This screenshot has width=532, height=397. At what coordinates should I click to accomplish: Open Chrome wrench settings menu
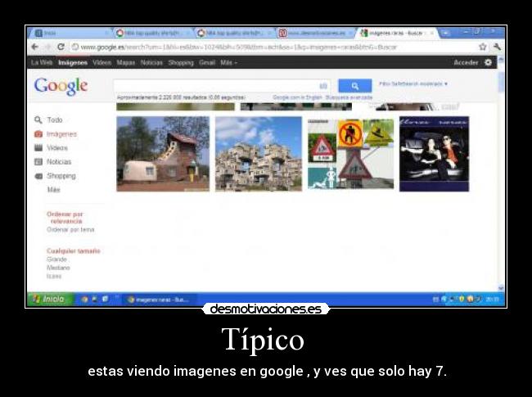point(497,47)
